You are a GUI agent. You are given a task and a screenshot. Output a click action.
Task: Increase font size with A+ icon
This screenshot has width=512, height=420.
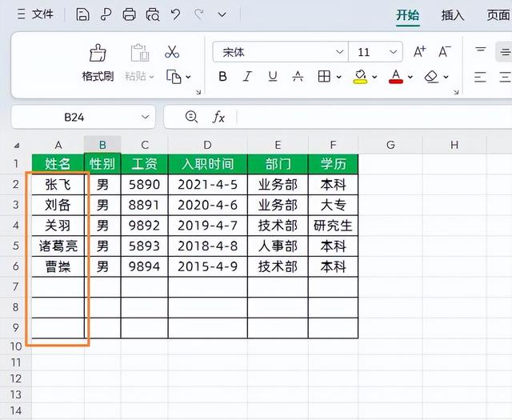[419, 52]
